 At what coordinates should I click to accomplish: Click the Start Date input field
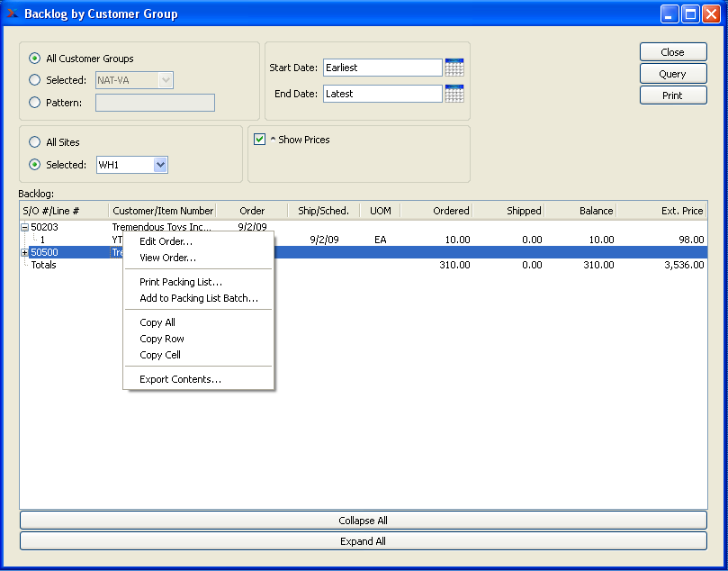(382, 68)
